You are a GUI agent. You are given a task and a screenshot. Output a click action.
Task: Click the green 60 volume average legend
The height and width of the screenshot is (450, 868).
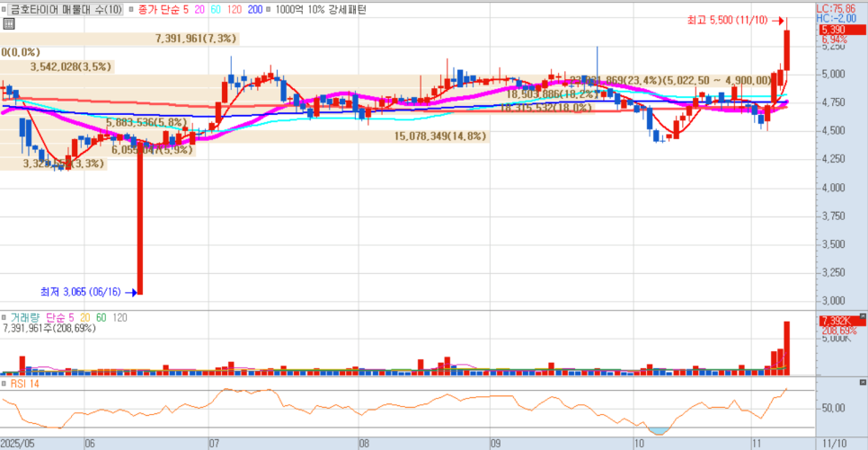point(101,318)
